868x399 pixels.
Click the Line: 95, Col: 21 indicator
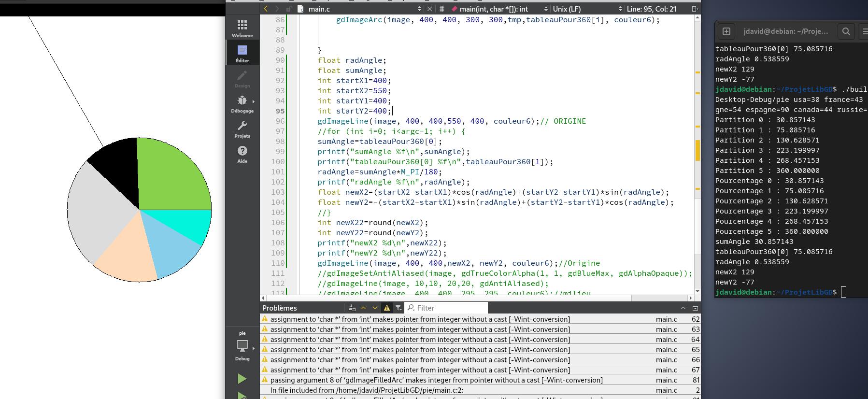pyautogui.click(x=652, y=9)
